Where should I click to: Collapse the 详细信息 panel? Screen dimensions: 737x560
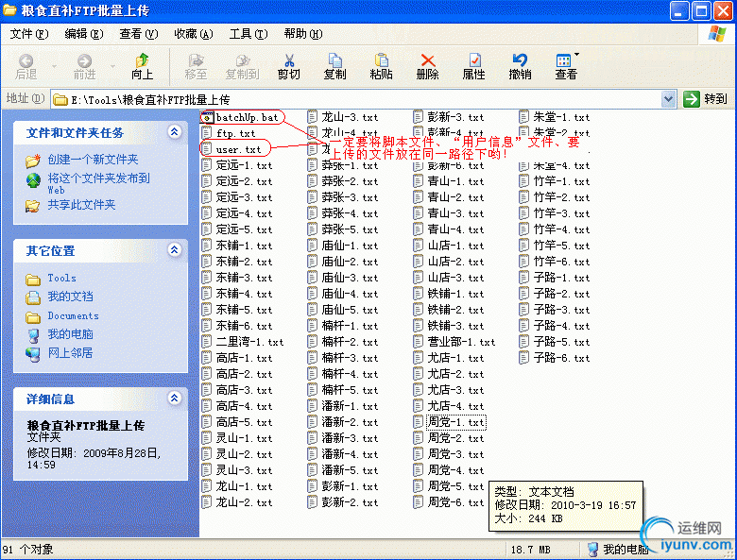[x=175, y=399]
